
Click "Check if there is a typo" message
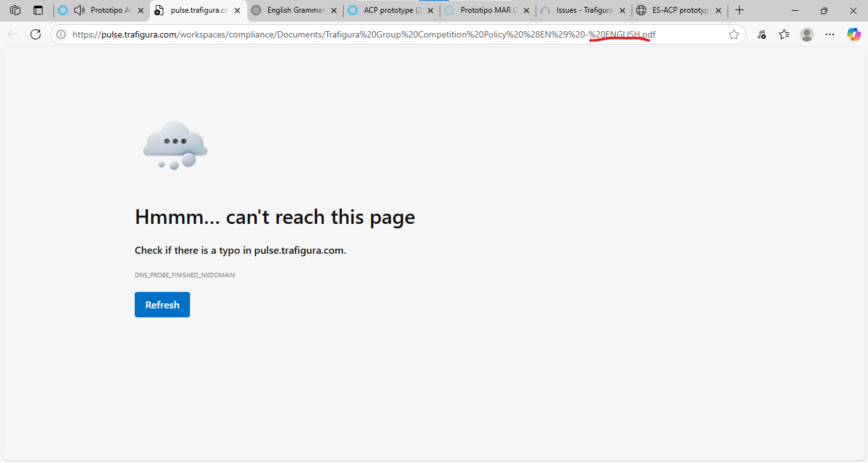(240, 251)
